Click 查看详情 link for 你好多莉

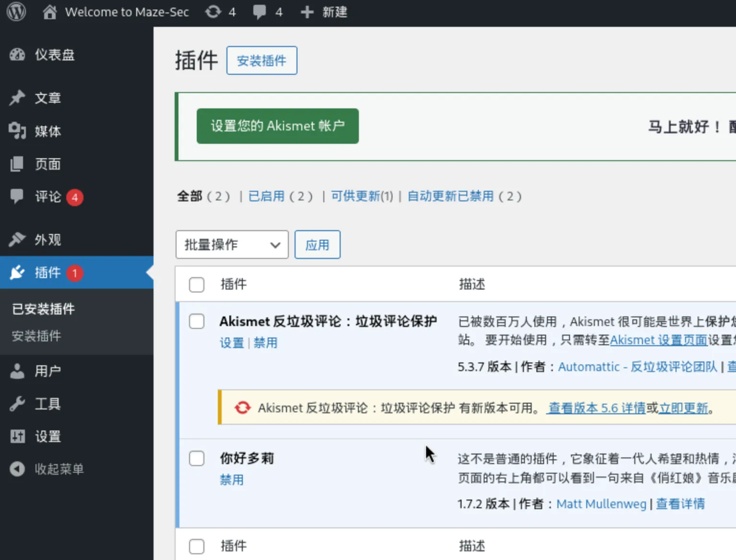[680, 504]
